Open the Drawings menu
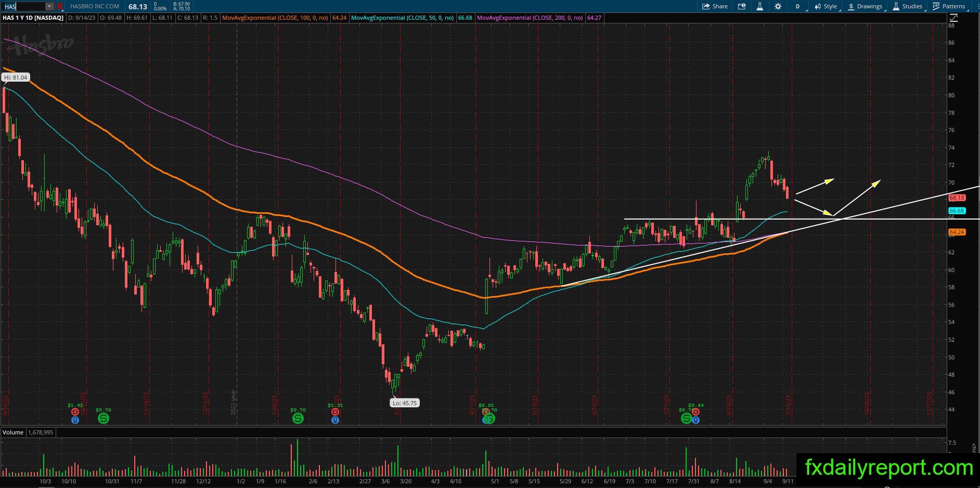 point(865,6)
